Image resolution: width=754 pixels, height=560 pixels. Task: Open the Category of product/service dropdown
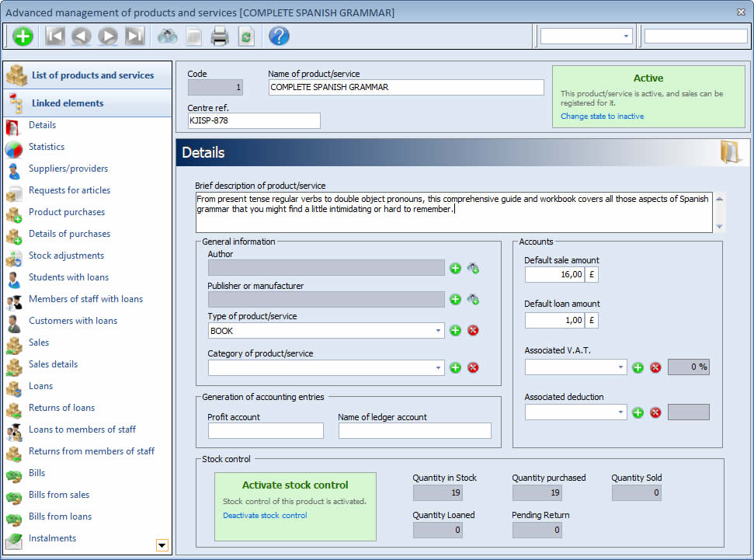pos(438,368)
